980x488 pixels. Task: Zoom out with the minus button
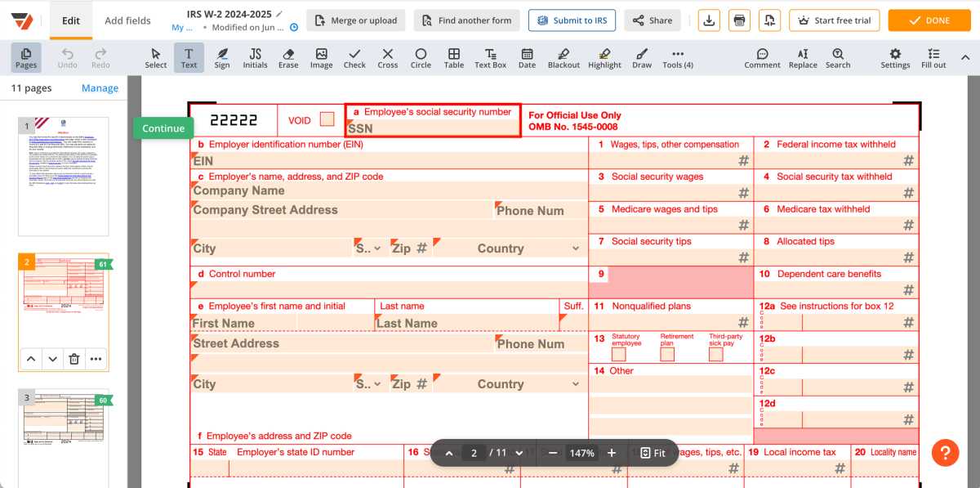(x=553, y=453)
